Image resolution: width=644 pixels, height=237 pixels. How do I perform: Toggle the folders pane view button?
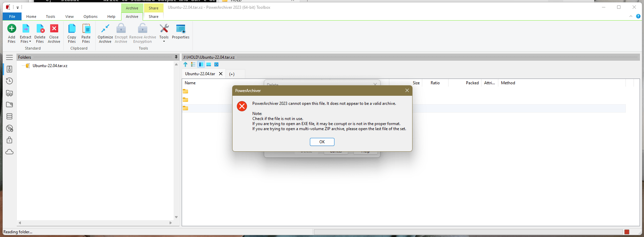(x=201, y=64)
